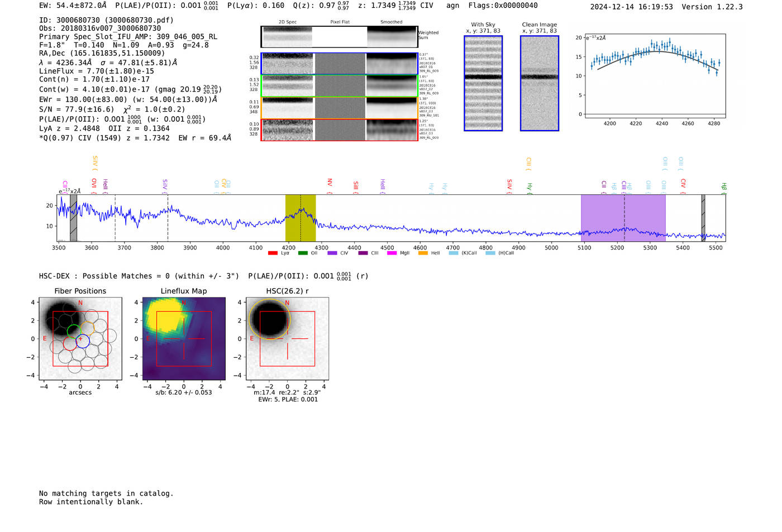Click 'Row intentionally blank.' text
Screen dimensions: 782x532
point(91,502)
